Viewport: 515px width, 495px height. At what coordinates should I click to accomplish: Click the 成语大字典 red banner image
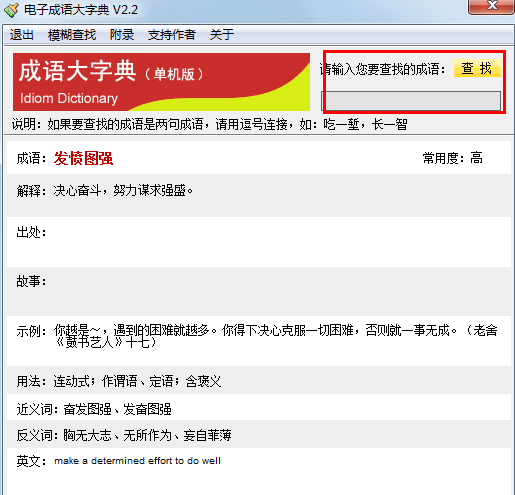click(x=161, y=82)
